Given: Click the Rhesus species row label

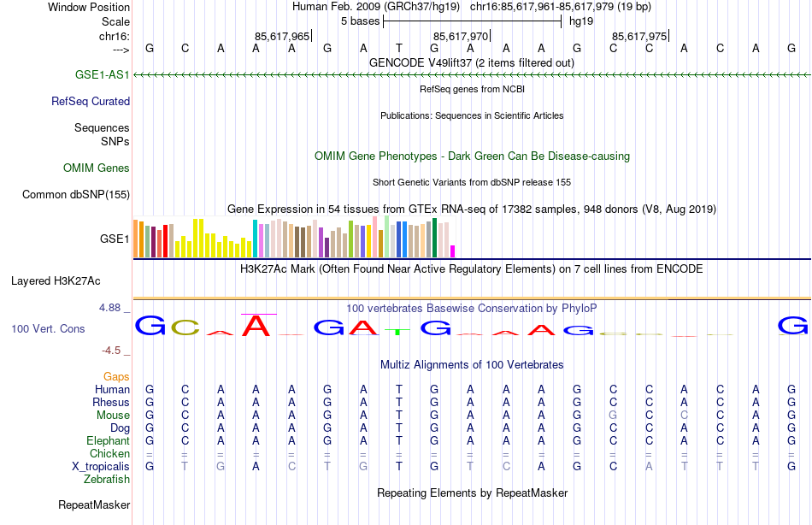Looking at the screenshot, I should pyautogui.click(x=111, y=402).
